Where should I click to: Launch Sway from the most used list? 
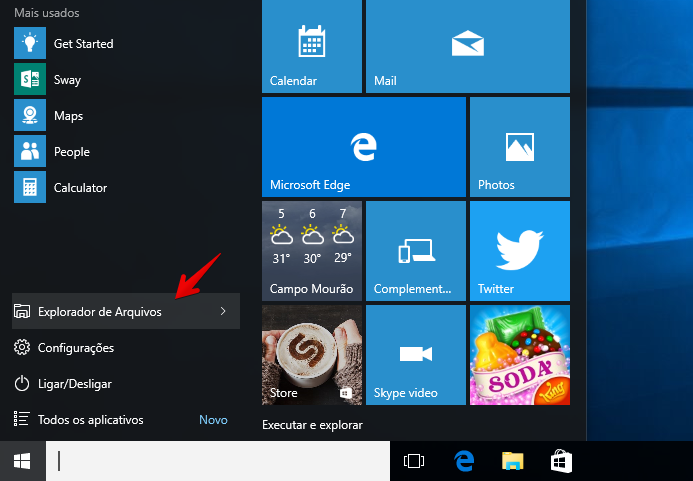click(30, 79)
